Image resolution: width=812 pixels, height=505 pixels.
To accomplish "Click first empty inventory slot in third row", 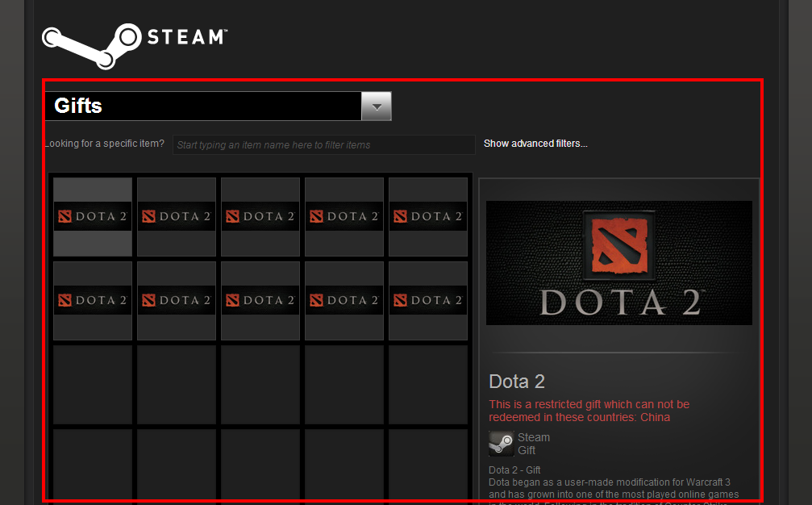I will tap(93, 384).
